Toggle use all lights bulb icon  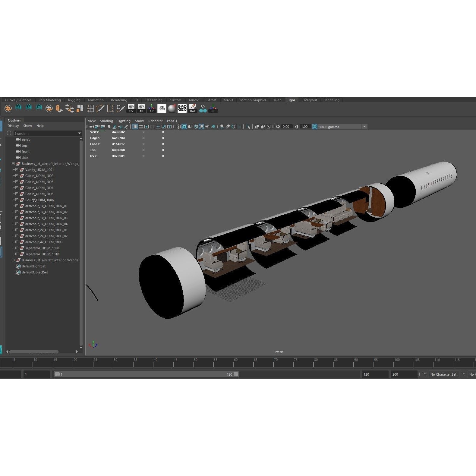[x=207, y=127]
